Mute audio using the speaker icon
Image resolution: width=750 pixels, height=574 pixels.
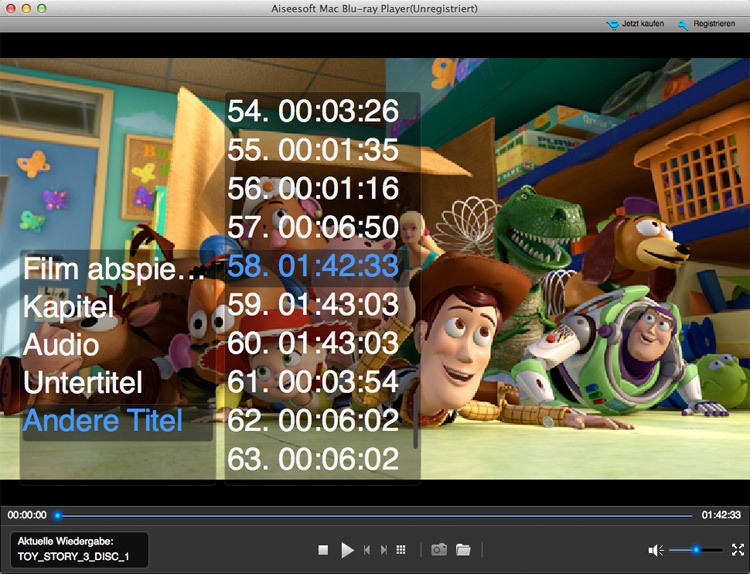click(656, 550)
